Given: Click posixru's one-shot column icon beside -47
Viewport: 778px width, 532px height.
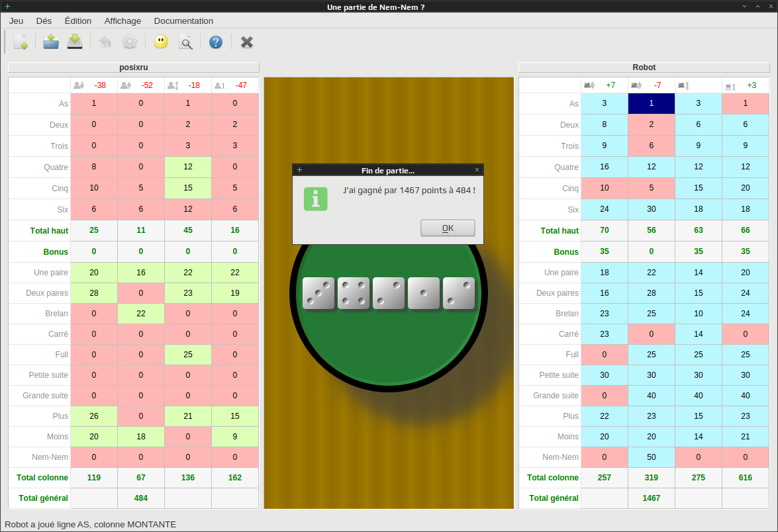Looking at the screenshot, I should (x=219, y=85).
